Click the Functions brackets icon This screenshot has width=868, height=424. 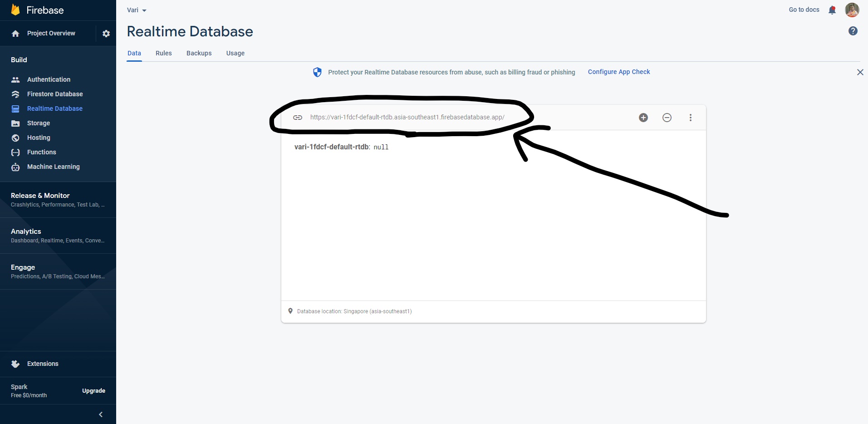[x=15, y=152]
